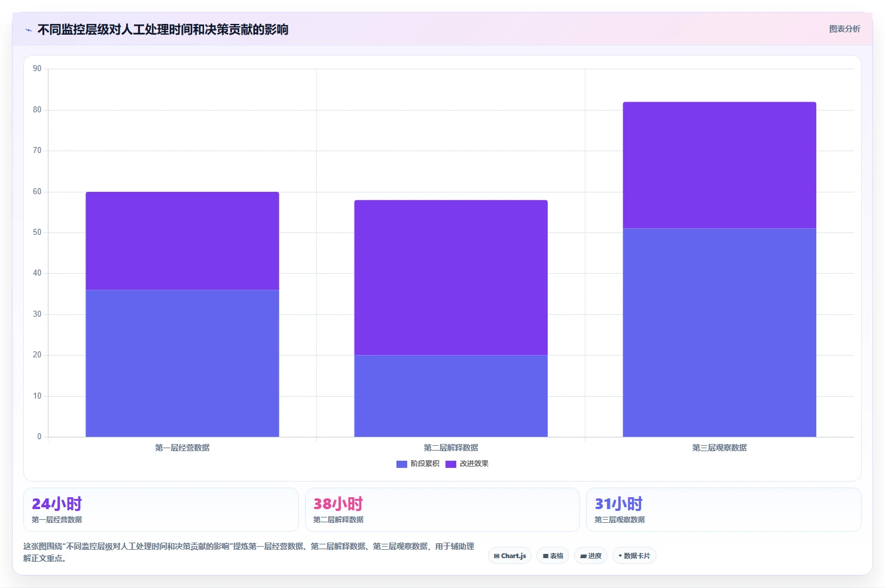Click the blue bar segment for 第一层经营数据
Image resolution: width=885 pixels, height=588 pixels.
tap(182, 363)
